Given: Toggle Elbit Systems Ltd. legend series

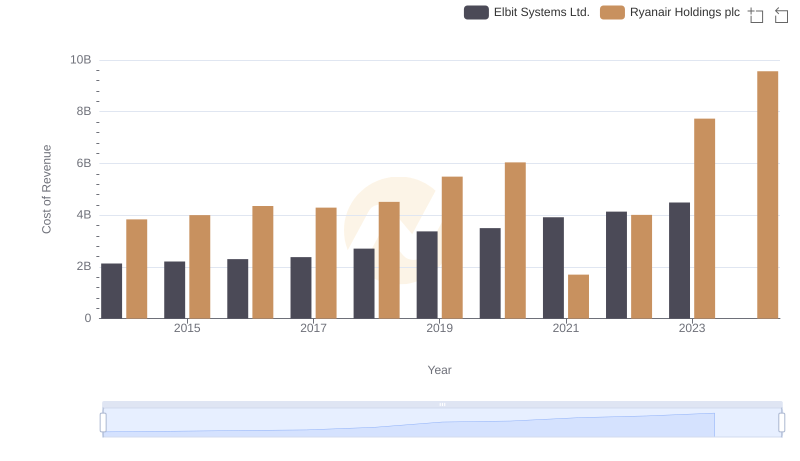Looking at the screenshot, I should (x=527, y=12).
